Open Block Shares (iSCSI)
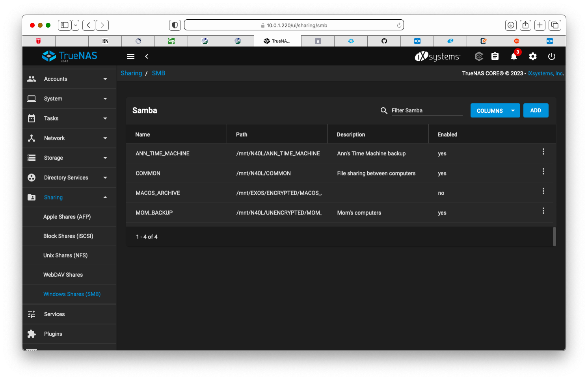This screenshot has height=380, width=588. (68, 236)
